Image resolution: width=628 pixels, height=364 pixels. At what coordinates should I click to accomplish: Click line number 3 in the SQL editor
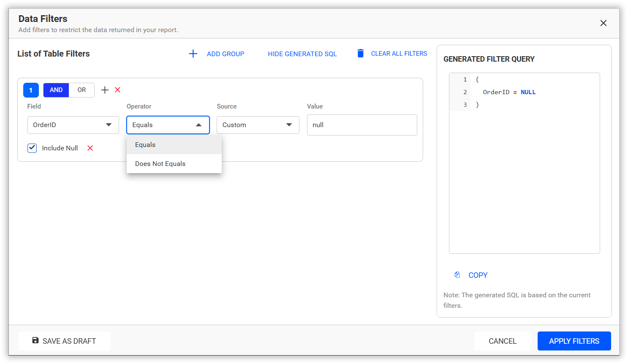465,105
